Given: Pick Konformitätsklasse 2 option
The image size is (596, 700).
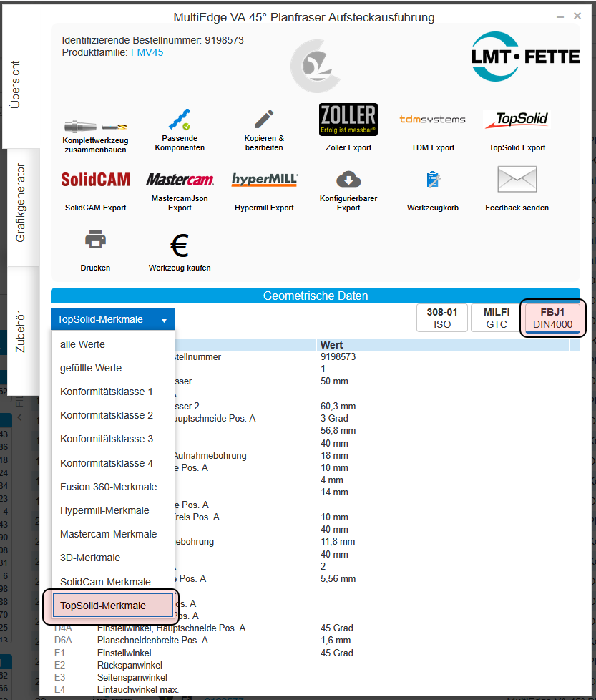Looking at the screenshot, I should [113, 415].
